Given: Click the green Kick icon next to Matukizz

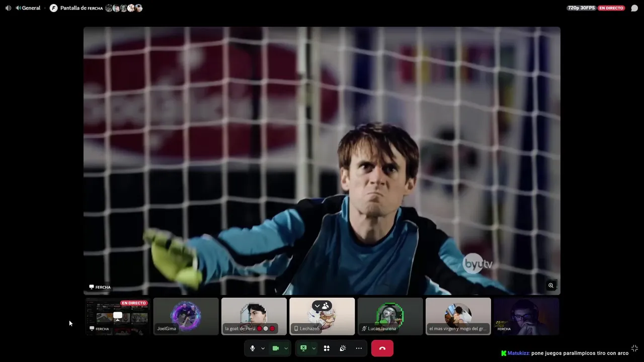Looking at the screenshot, I should pos(504,353).
